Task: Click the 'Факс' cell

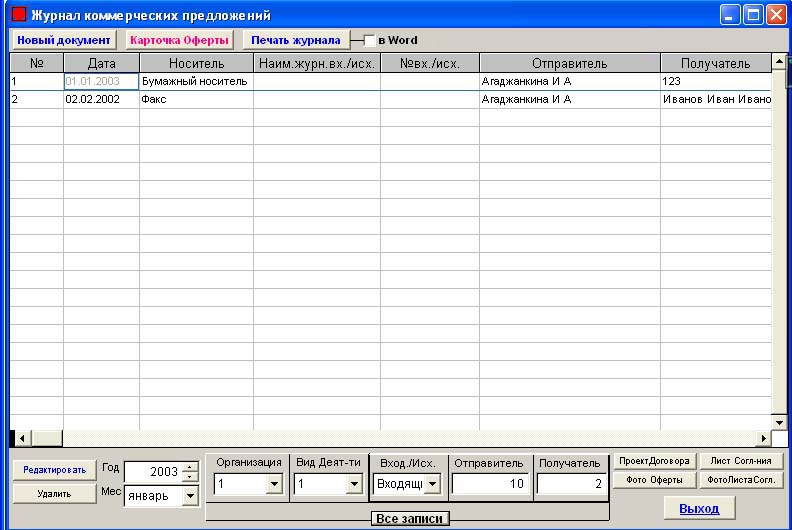Action: pos(196,100)
